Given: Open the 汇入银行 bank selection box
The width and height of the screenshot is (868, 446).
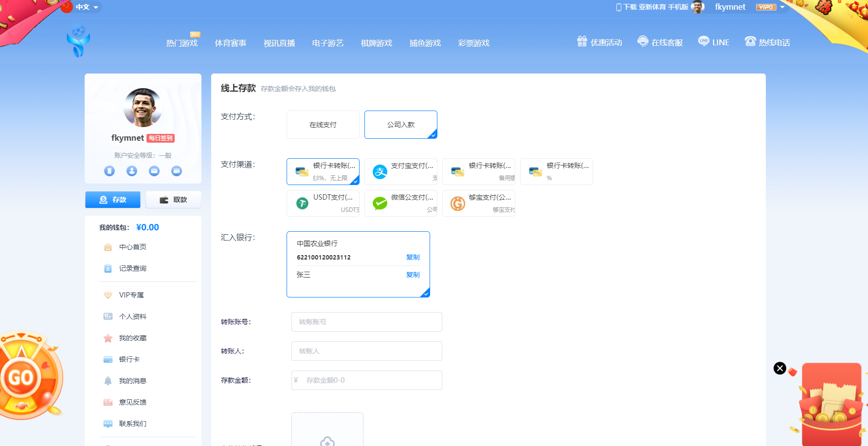Looking at the screenshot, I should coord(358,264).
